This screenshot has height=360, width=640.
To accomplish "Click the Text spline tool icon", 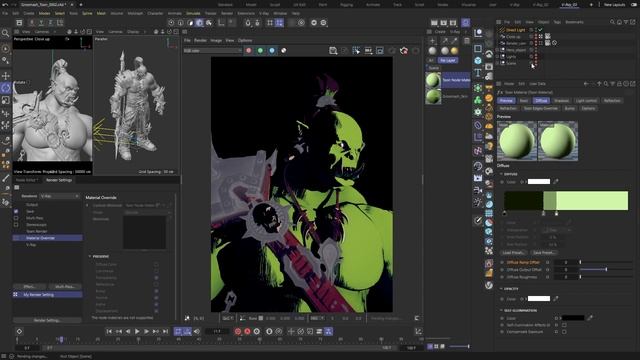I will point(478,73).
